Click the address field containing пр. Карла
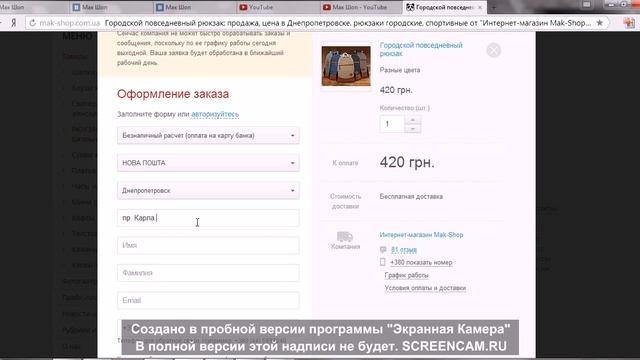 pos(208,218)
